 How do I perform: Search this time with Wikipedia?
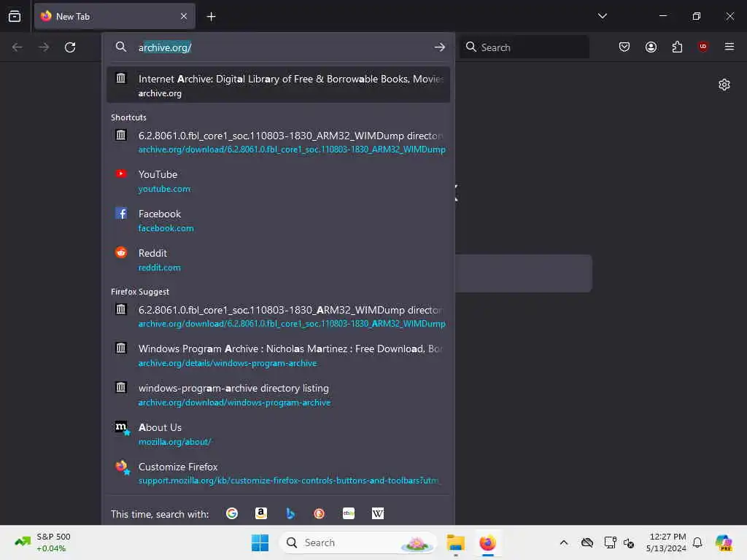(x=378, y=513)
